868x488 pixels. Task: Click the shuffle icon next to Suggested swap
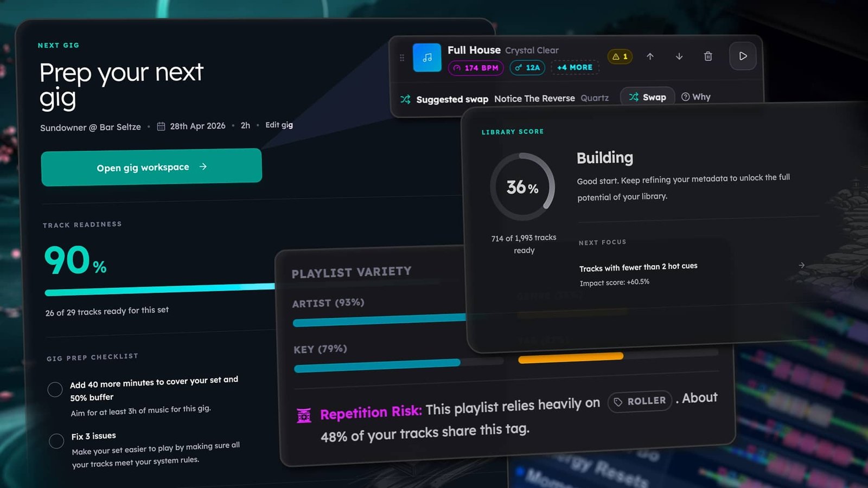[405, 99]
